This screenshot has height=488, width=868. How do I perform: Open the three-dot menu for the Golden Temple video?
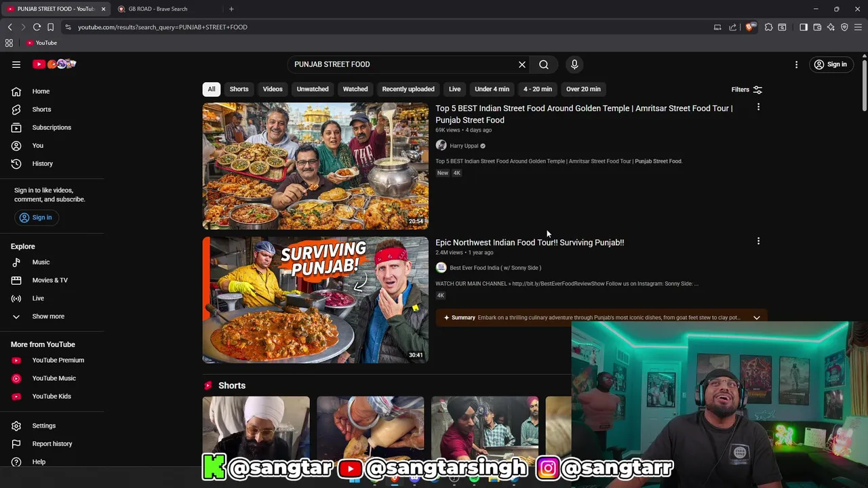click(758, 107)
